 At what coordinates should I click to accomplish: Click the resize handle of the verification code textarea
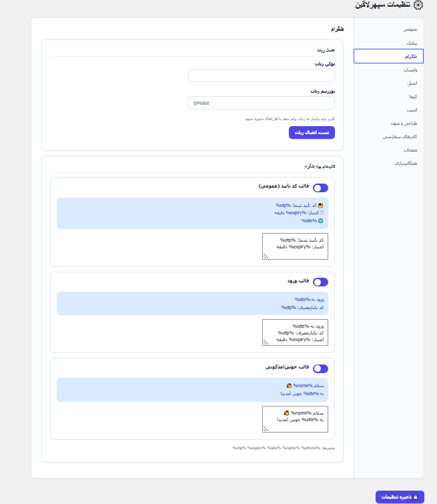click(266, 256)
